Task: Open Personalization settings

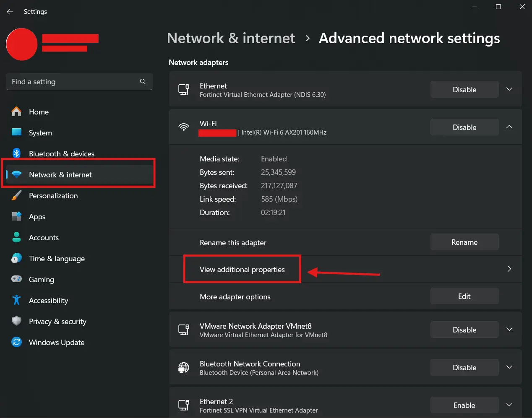Action: tap(80, 196)
